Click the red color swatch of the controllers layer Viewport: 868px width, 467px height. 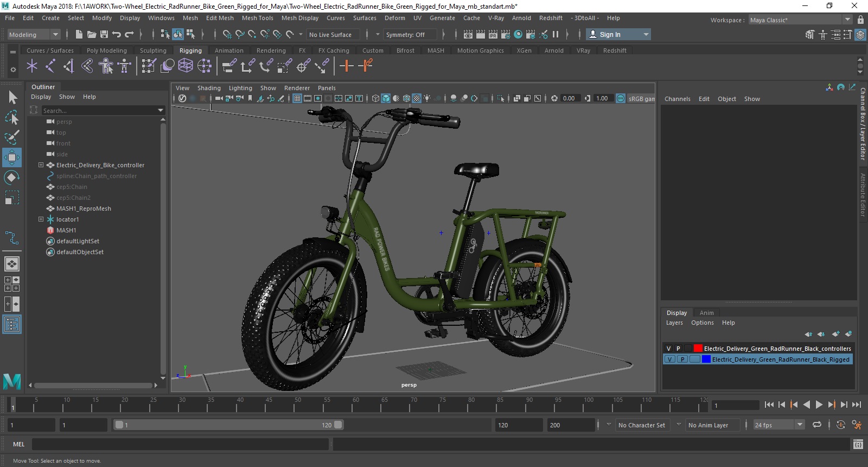(x=698, y=349)
